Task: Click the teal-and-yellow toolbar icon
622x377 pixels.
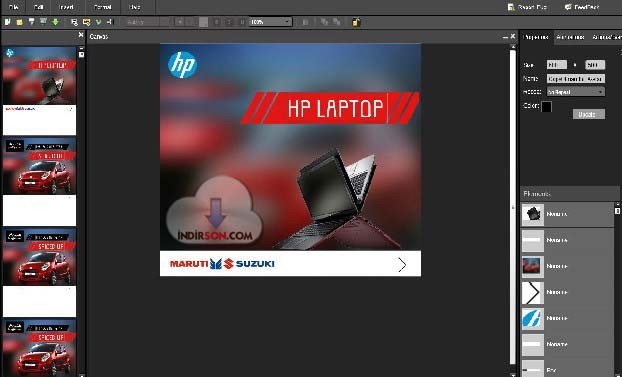Action: (98, 22)
